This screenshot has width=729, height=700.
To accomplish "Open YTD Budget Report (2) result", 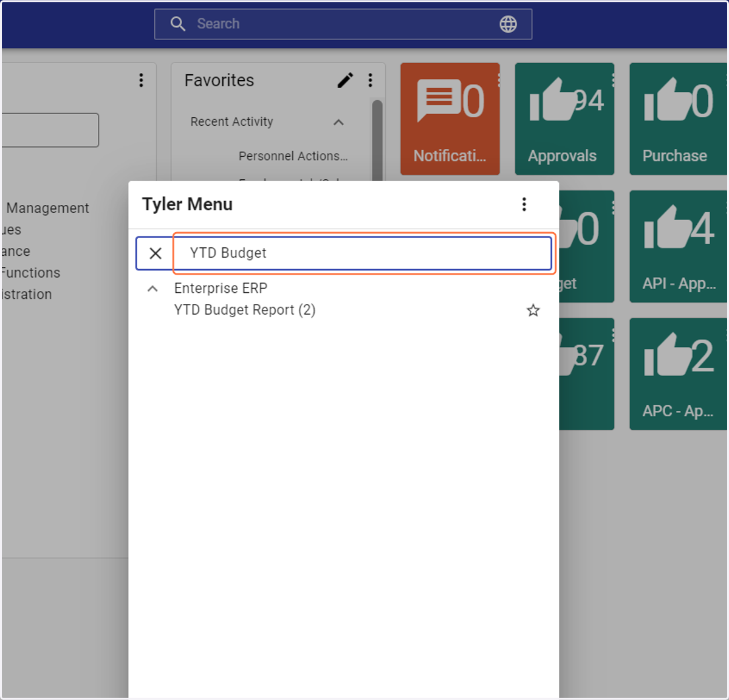I will [x=245, y=310].
